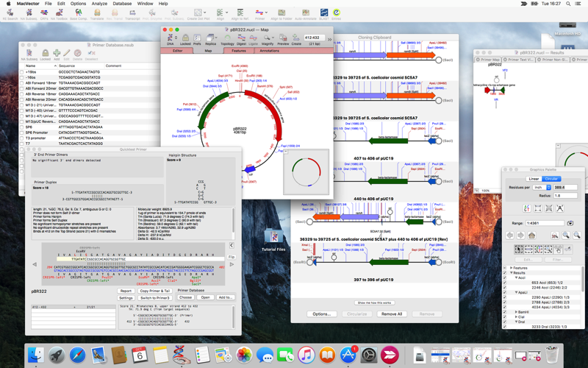Collapse the ApaLI tree node
This screenshot has height=368, width=588.
[517, 292]
